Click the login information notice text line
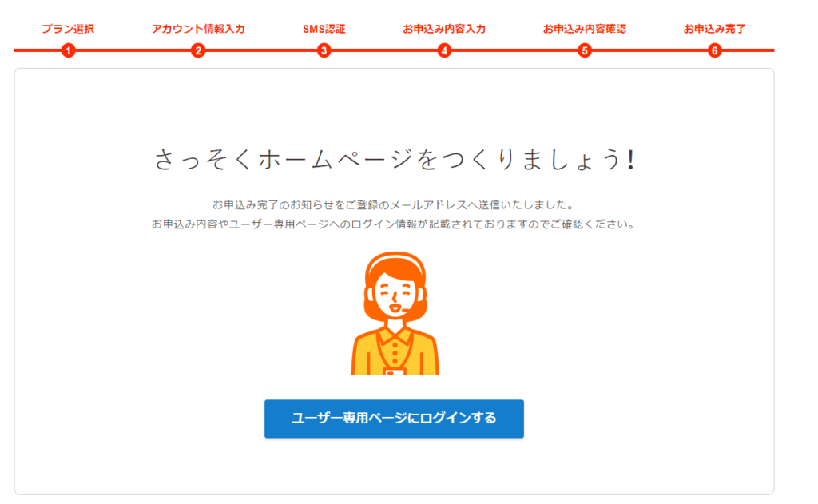This screenshot has height=504, width=818. tap(394, 224)
